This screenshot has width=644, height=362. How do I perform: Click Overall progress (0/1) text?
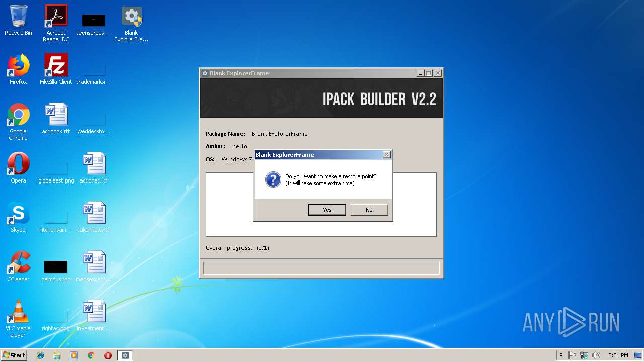point(237,248)
